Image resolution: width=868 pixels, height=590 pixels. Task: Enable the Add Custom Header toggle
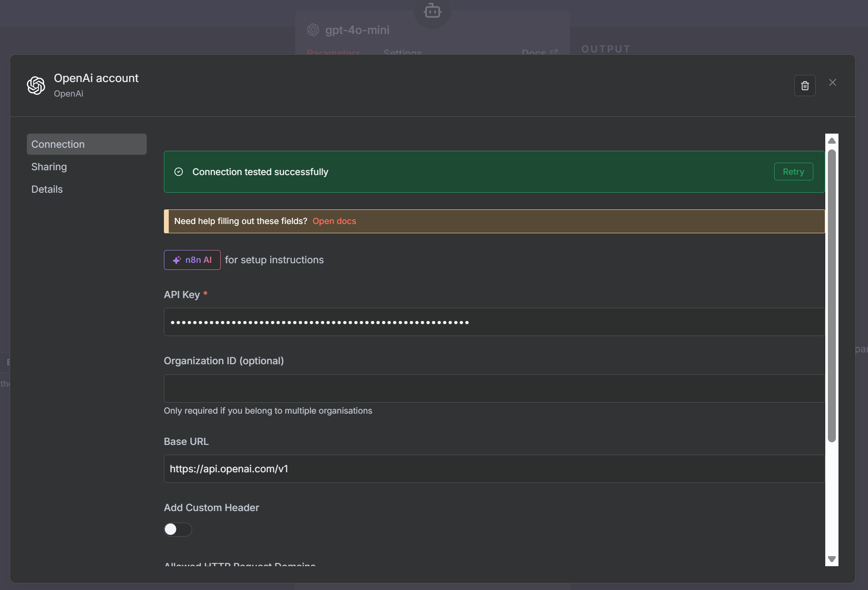click(x=178, y=529)
